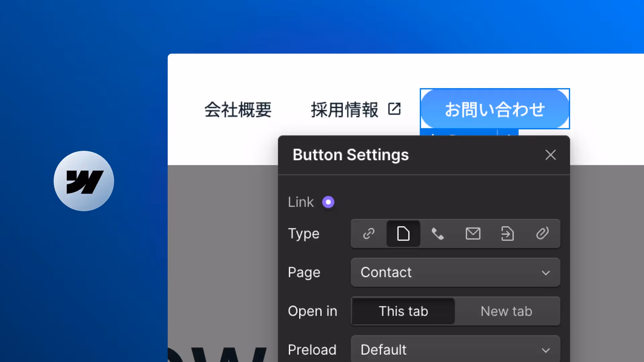Click the 会社概要 nav menu item

pyautogui.click(x=238, y=110)
